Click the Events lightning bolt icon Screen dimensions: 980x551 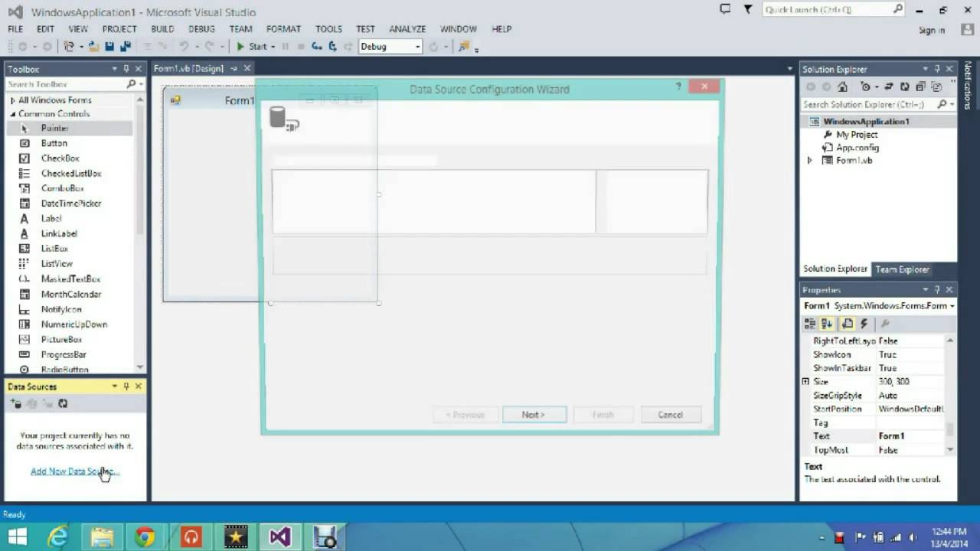coord(864,324)
